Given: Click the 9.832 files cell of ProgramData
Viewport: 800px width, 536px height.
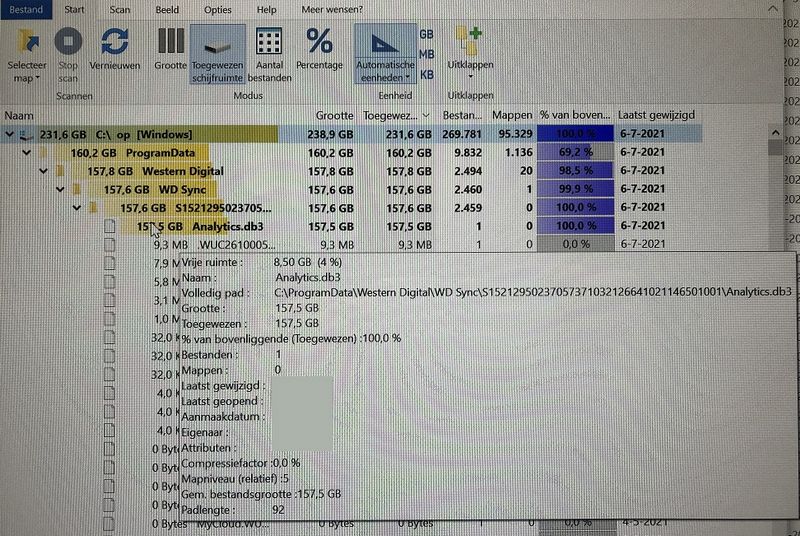Looking at the screenshot, I should pos(468,152).
